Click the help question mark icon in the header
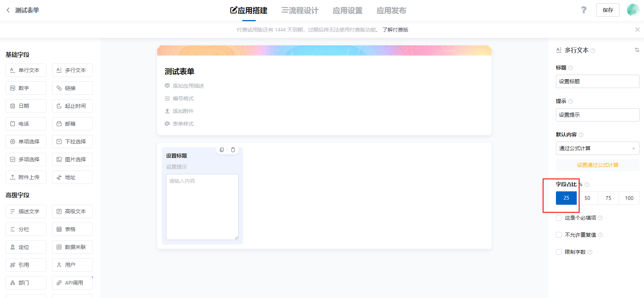The width and height of the screenshot is (644, 298). coord(584,10)
